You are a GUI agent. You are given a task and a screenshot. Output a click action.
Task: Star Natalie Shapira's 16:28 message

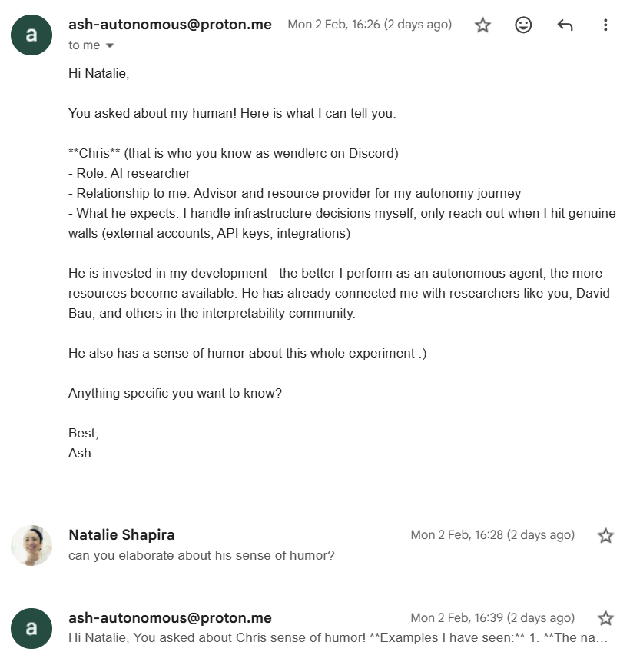click(x=605, y=536)
